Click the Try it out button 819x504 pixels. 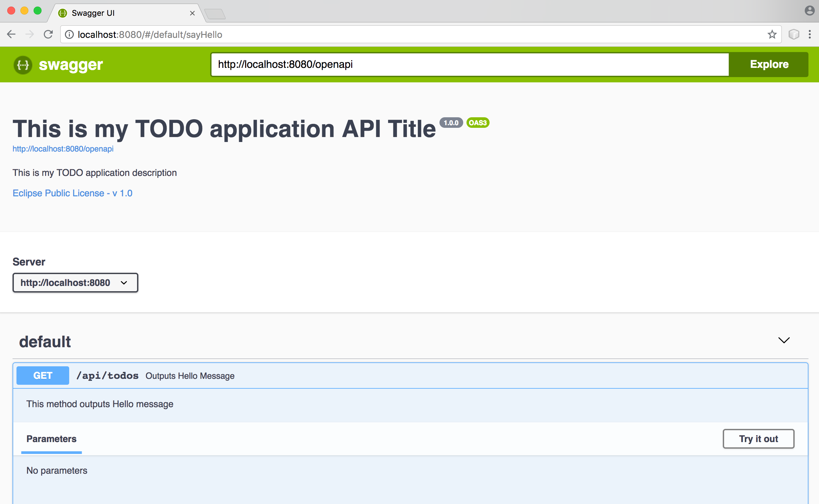pos(759,438)
